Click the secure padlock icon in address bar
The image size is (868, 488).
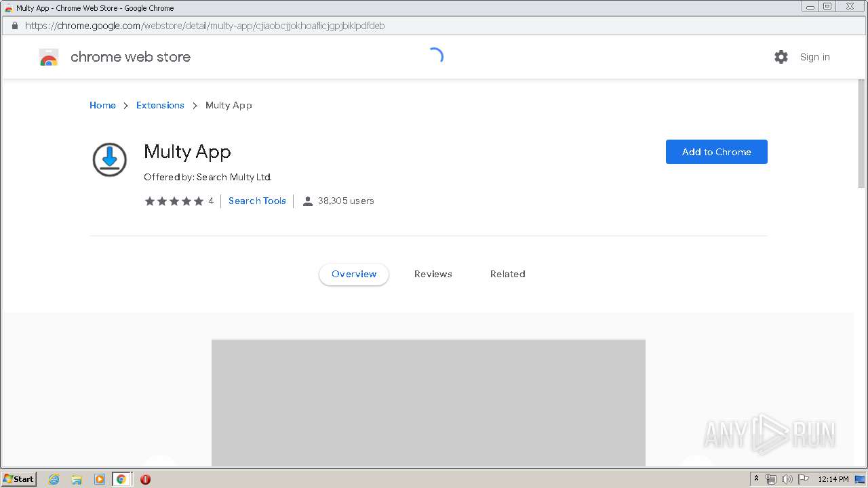point(14,26)
